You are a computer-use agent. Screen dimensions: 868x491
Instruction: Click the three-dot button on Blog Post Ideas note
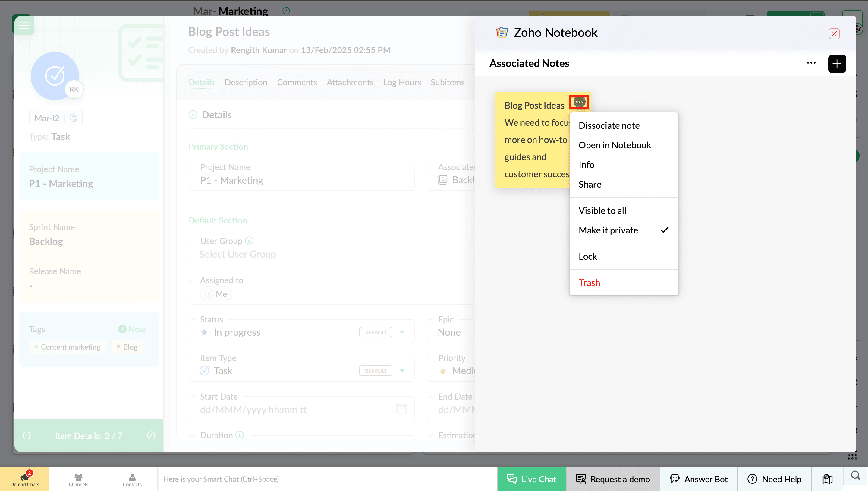[x=579, y=102]
